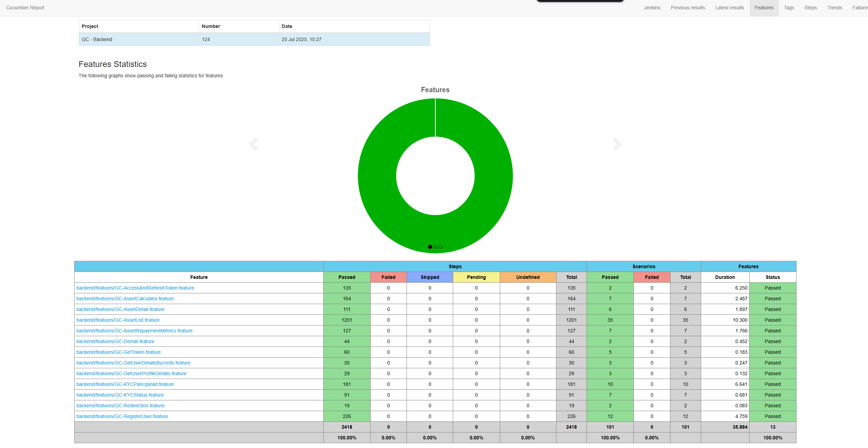
Task: Select the third carousel dot
Action: (440, 246)
